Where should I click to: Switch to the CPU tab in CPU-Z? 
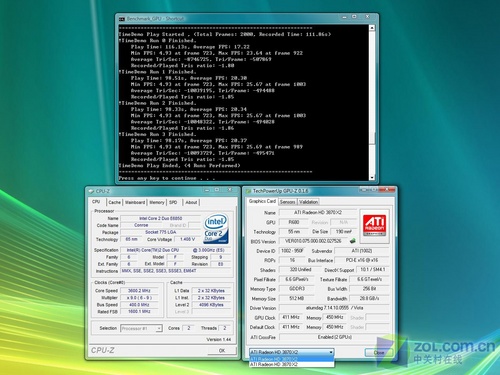click(96, 202)
